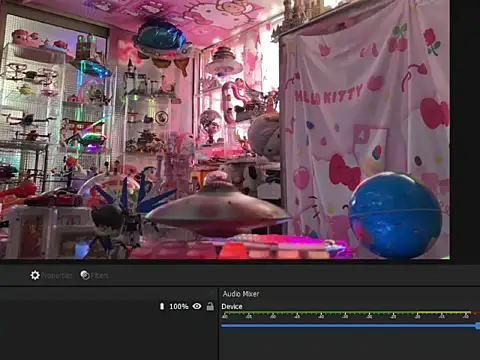This screenshot has height=360, width=480.
Task: Select the 100% value in the source row
Action: click(x=179, y=306)
